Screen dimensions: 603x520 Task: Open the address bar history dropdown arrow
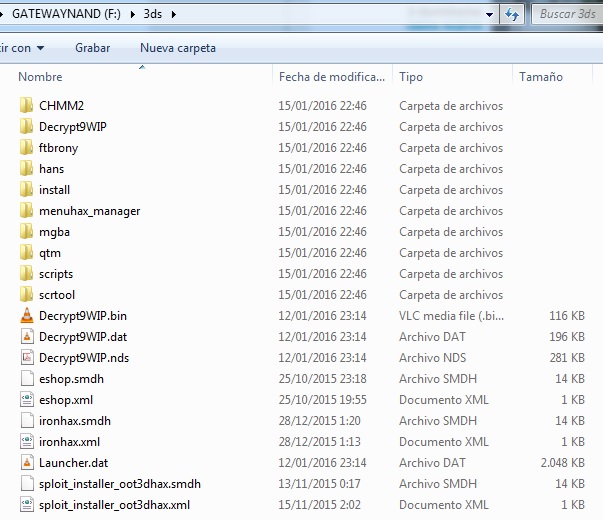[489, 15]
